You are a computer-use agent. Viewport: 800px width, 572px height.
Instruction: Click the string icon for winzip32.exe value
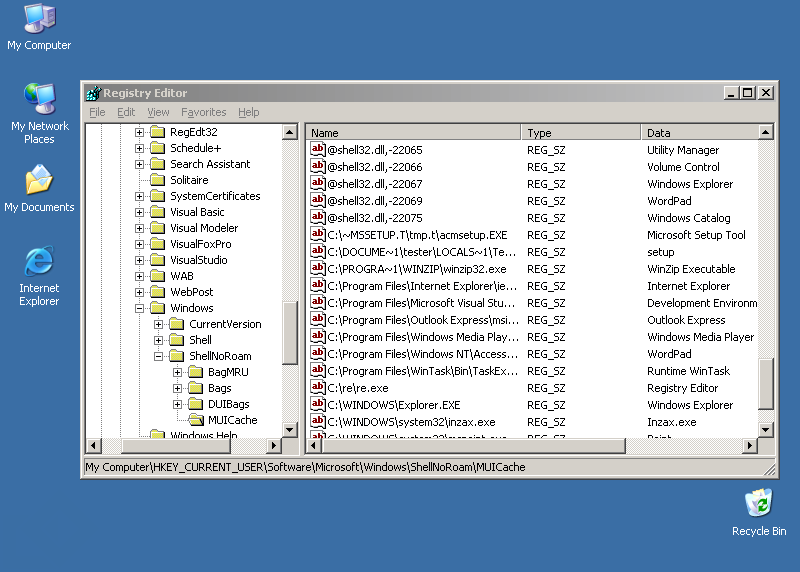point(318,268)
